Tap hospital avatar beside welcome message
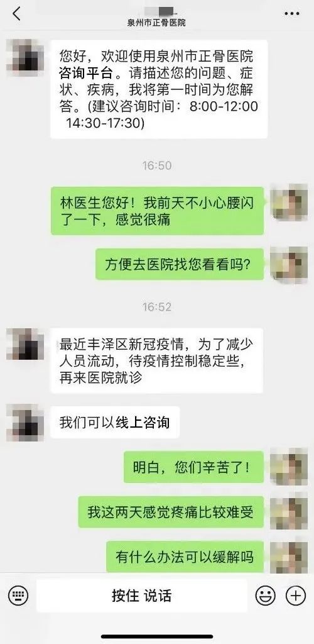 (25, 57)
